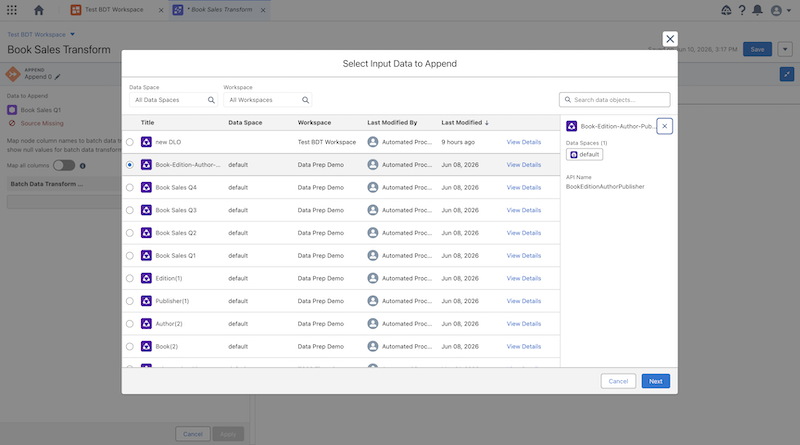Click the Test BDT Workspace breadcrumb link

tap(36, 34)
